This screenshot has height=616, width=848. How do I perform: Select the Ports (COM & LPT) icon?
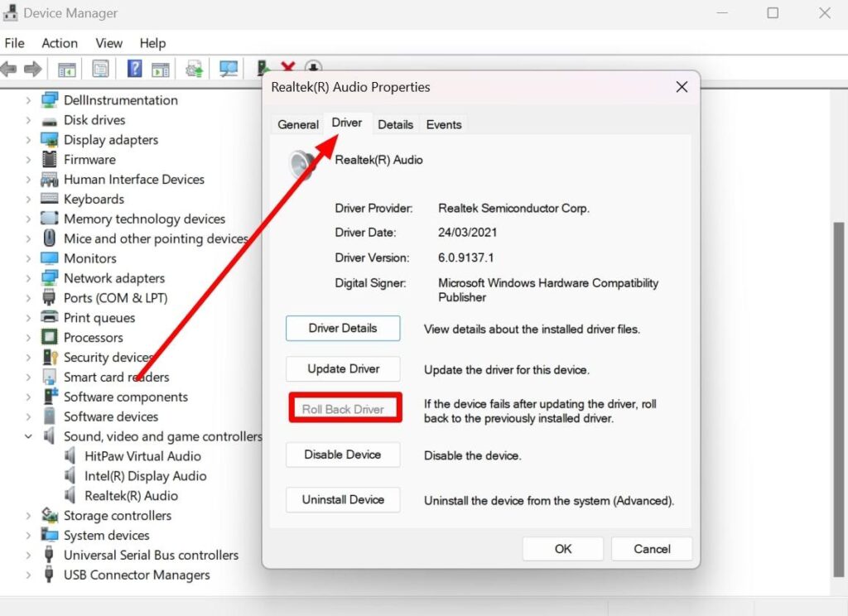49,297
